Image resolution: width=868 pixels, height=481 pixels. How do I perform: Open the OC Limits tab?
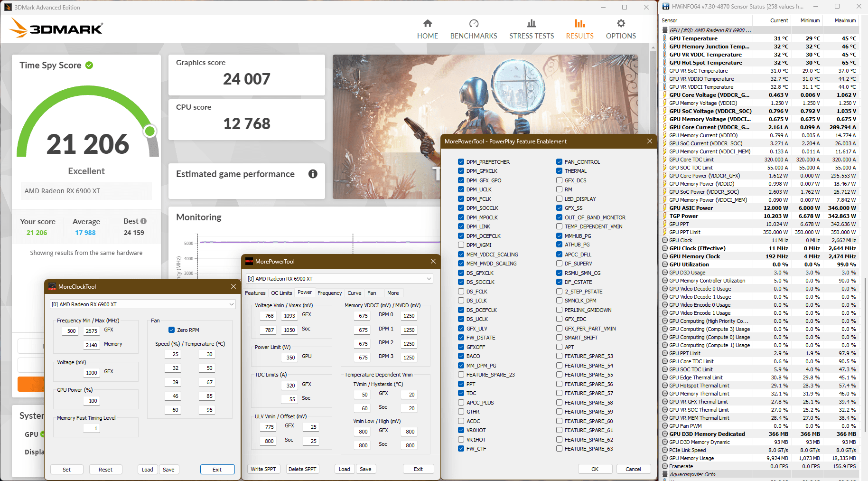click(281, 293)
